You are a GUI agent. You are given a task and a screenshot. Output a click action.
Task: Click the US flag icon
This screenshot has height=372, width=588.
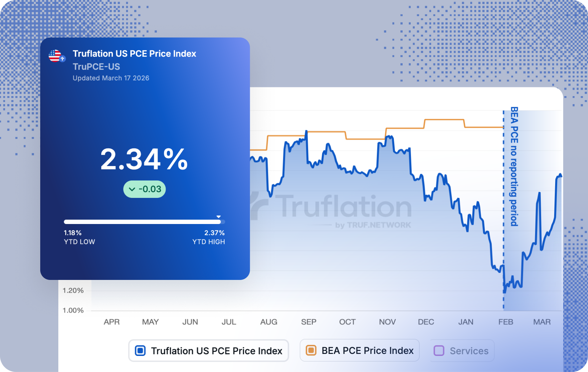click(x=55, y=56)
